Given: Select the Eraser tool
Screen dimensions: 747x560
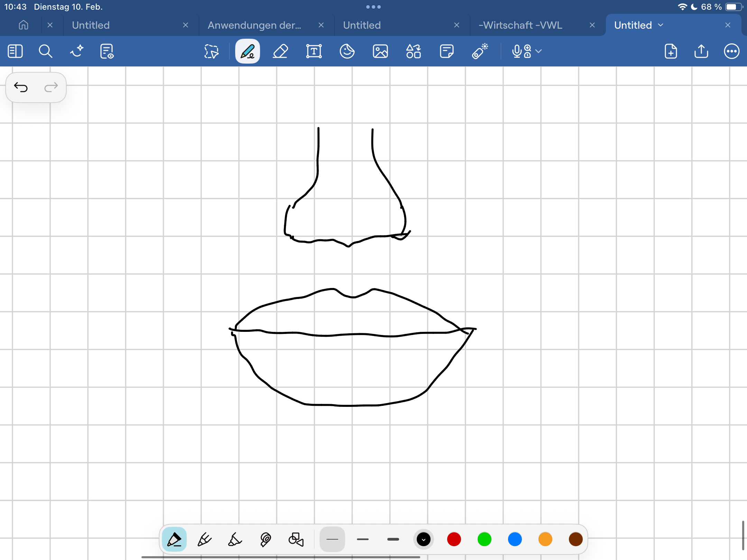Looking at the screenshot, I should pyautogui.click(x=280, y=52).
